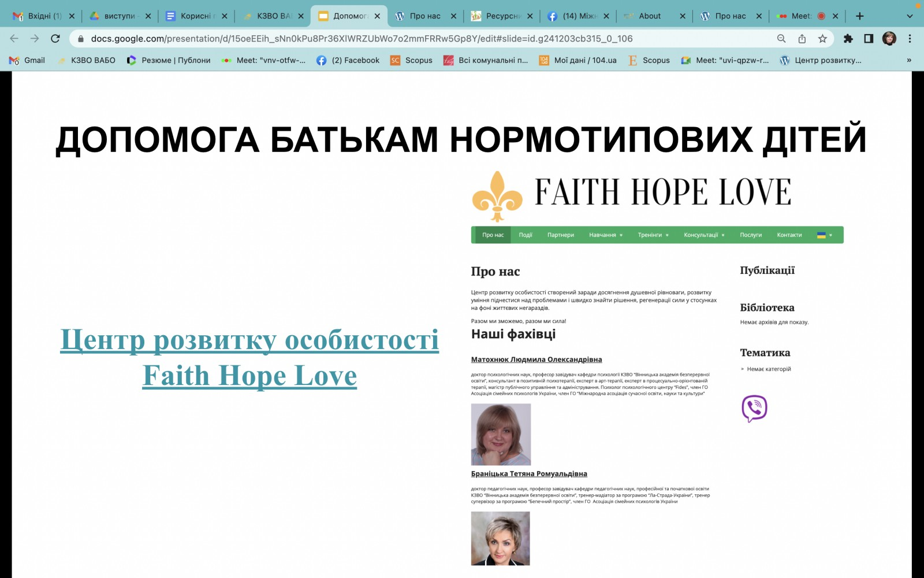
Task: Open the profile avatar menu
Action: (x=889, y=39)
